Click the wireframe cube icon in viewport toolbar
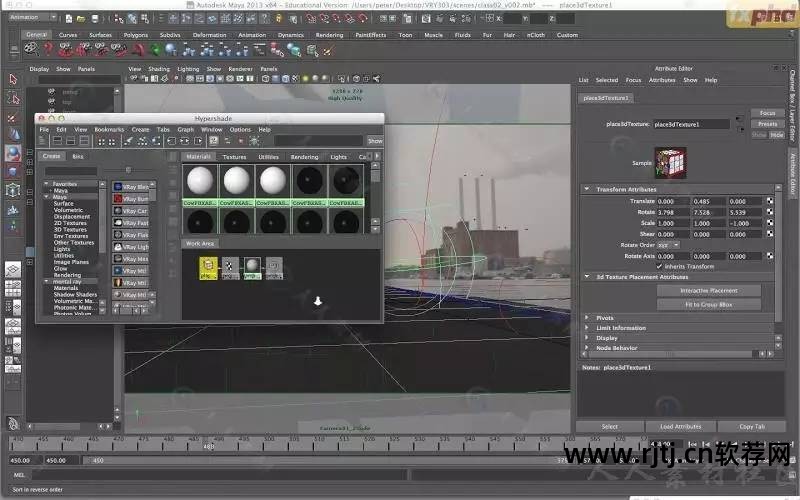The width and height of the screenshot is (800, 500). [265, 79]
